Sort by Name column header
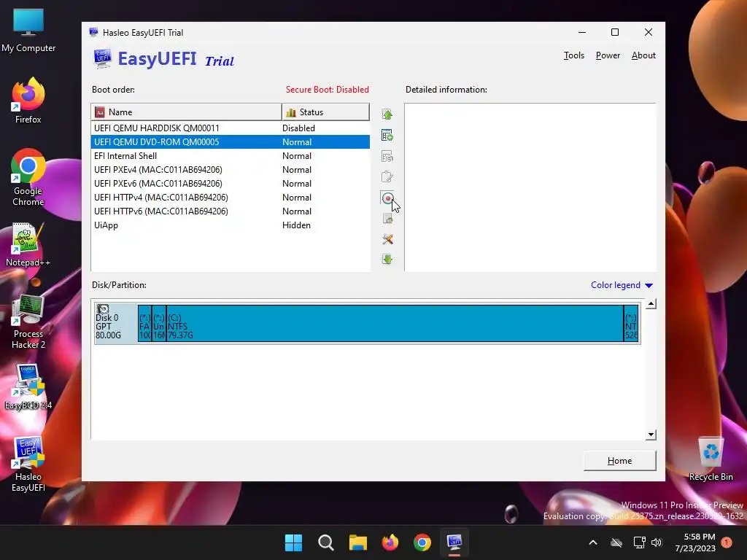The height and width of the screenshot is (560, 747). click(x=186, y=112)
